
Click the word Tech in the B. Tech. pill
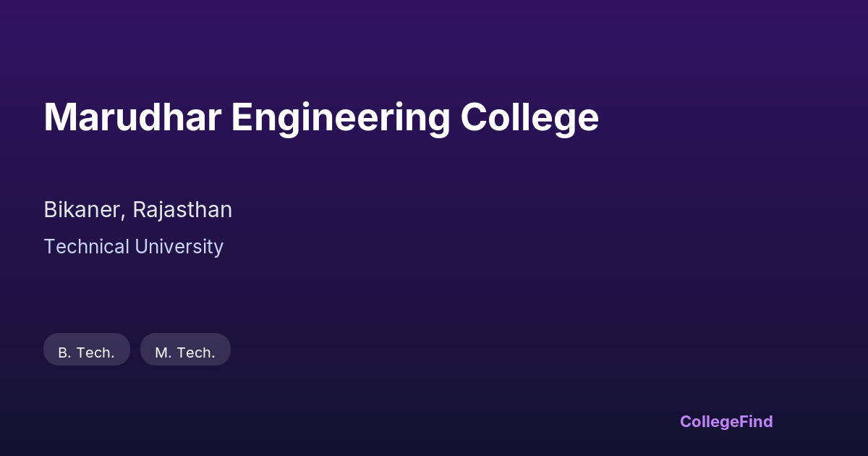tap(94, 353)
